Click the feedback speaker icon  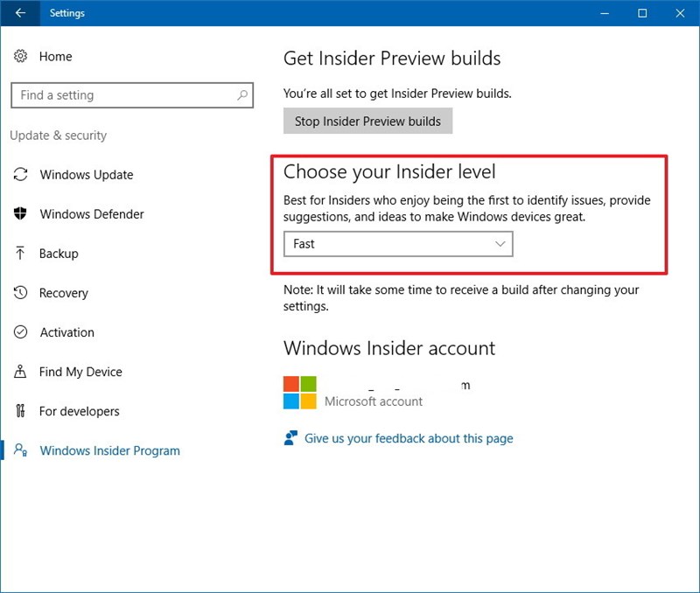coord(289,437)
